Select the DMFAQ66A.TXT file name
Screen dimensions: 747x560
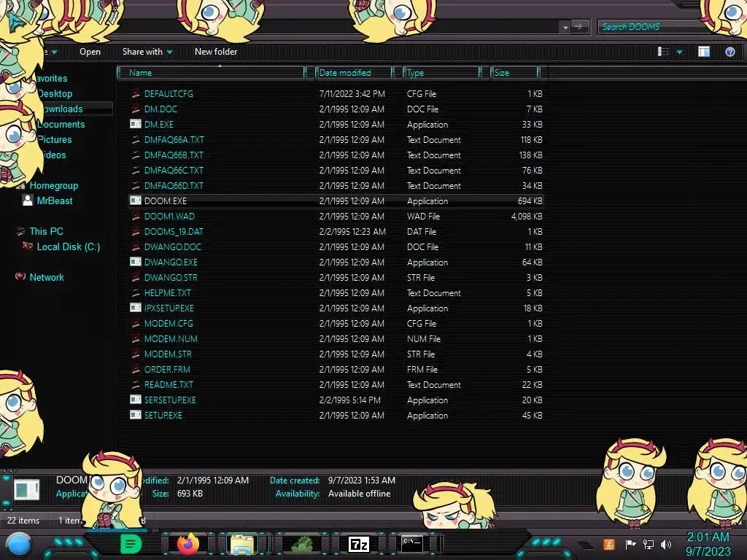pyautogui.click(x=174, y=139)
